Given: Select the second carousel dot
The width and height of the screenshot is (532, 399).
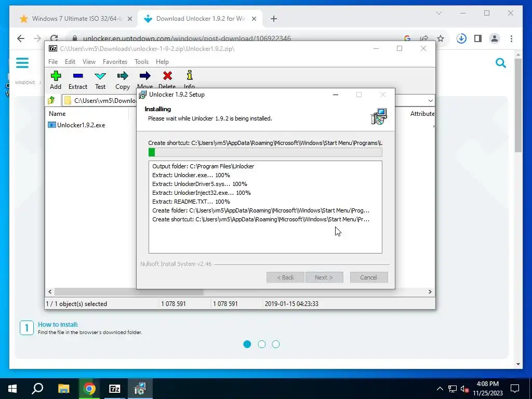Looking at the screenshot, I should pos(262,344).
